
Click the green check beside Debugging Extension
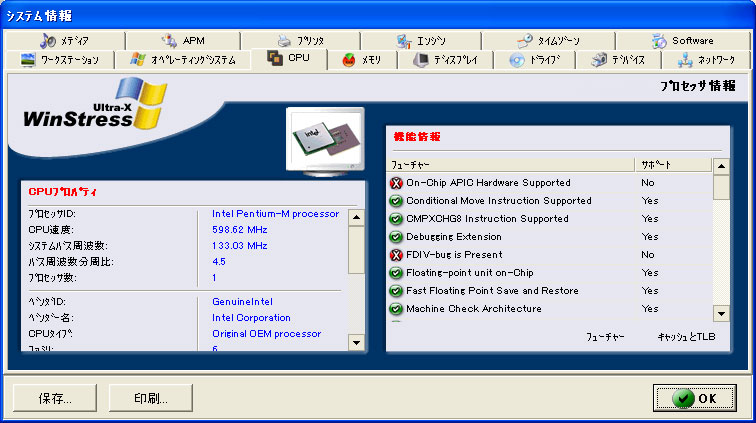(397, 237)
